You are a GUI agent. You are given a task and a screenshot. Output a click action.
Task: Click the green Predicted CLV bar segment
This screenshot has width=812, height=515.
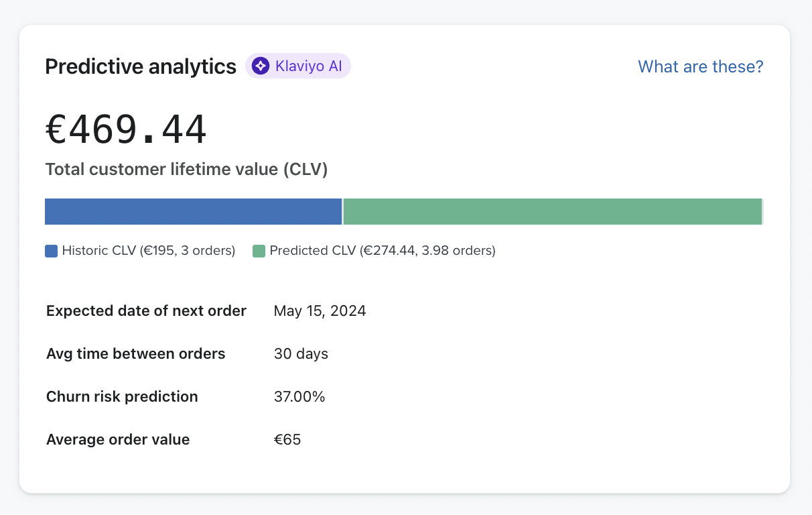tap(552, 211)
